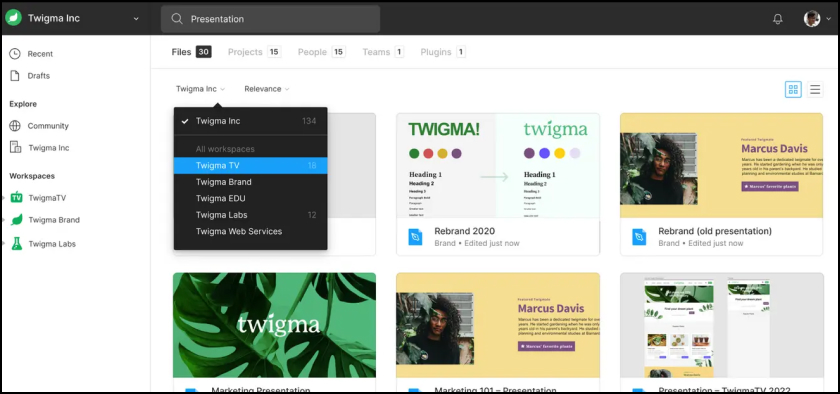Choose Twigma Web Services in workspace menu
840x394 pixels.
click(x=250, y=232)
